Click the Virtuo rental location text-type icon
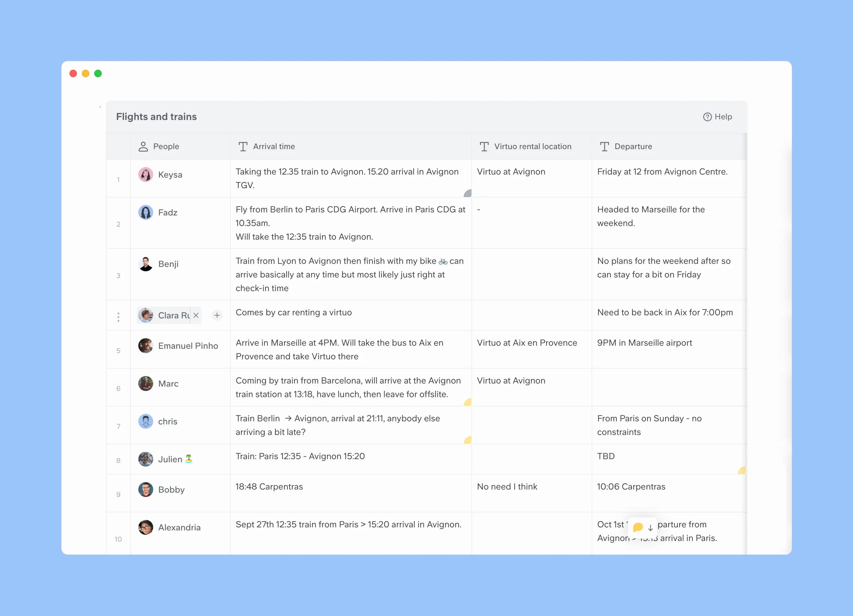Screen dimensions: 853x616 click(x=484, y=146)
